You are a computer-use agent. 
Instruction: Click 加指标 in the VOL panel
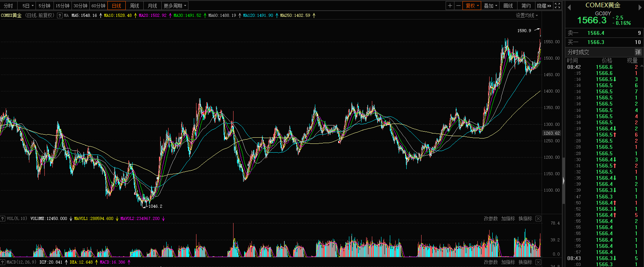pos(508,219)
